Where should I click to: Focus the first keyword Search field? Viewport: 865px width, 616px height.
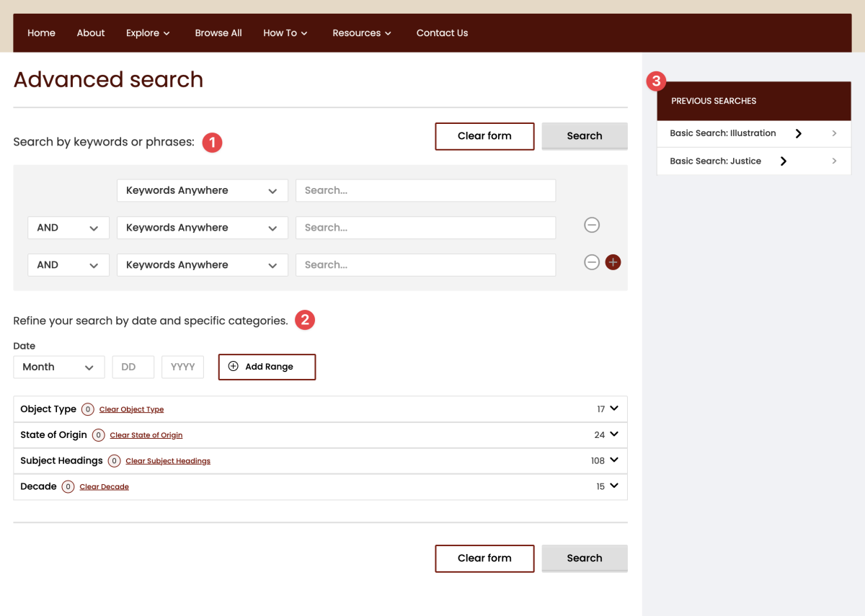[425, 191]
